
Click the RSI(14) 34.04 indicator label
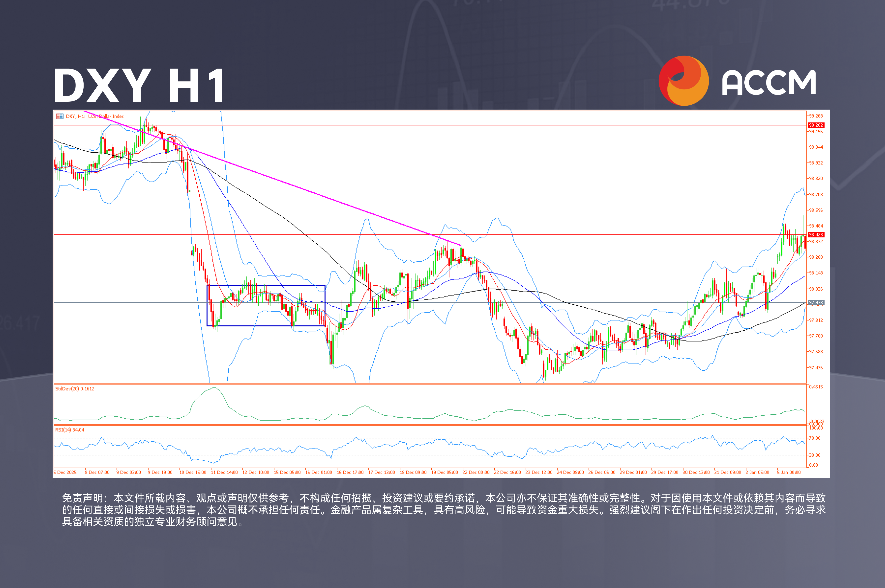pos(69,430)
